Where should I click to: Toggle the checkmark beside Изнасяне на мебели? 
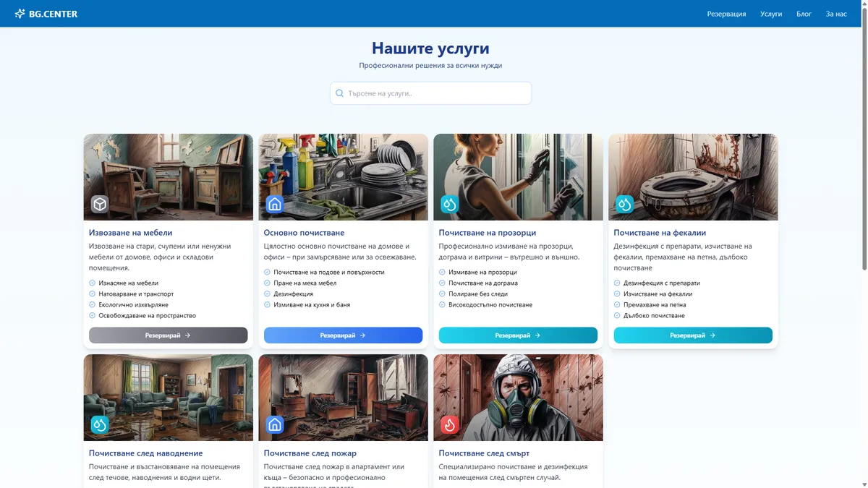coord(93,283)
